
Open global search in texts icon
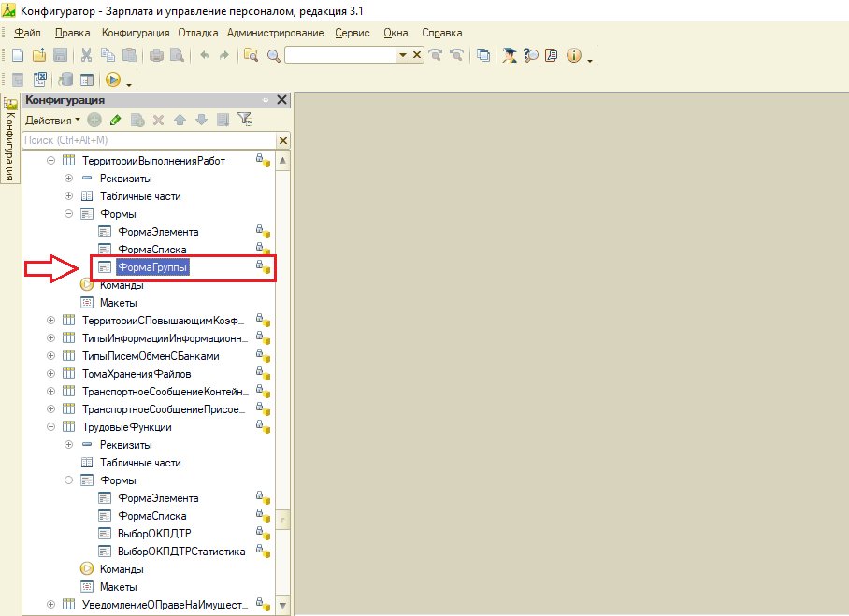[251, 55]
